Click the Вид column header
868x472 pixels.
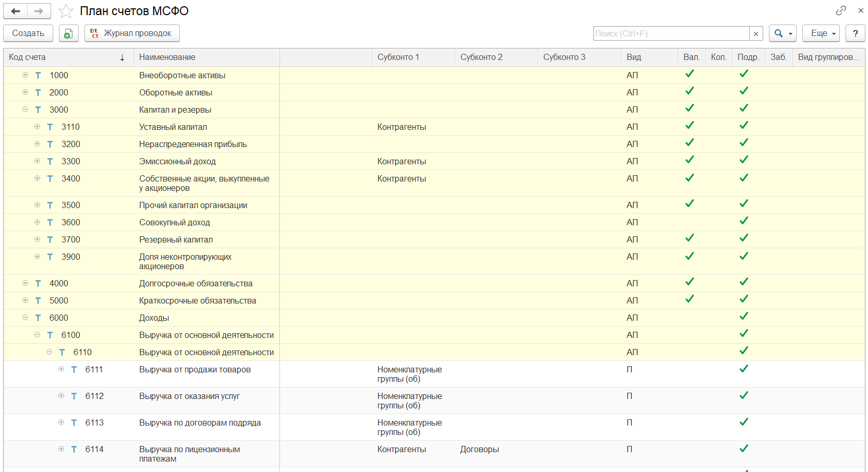tap(649, 57)
